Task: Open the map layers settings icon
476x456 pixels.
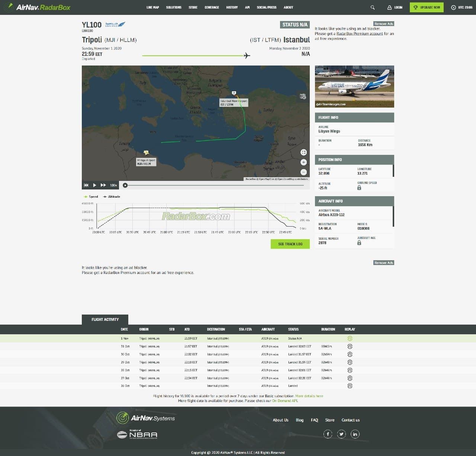Action: click(x=303, y=96)
